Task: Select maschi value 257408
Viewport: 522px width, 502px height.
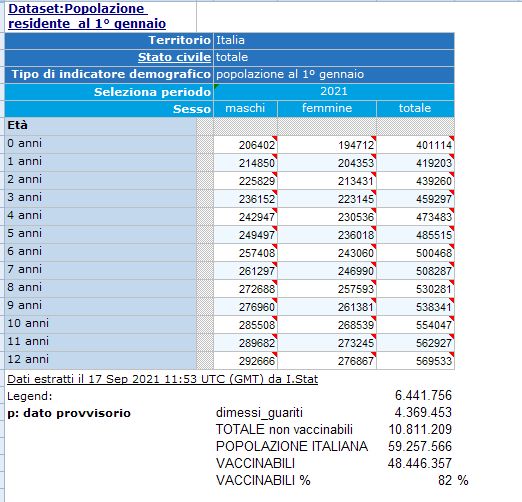Action: click(245, 253)
